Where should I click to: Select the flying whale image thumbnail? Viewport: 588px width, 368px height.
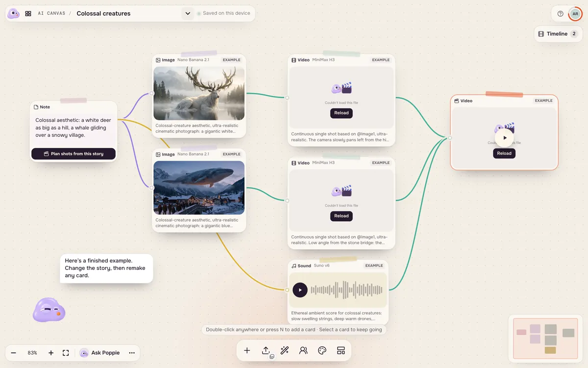click(199, 188)
